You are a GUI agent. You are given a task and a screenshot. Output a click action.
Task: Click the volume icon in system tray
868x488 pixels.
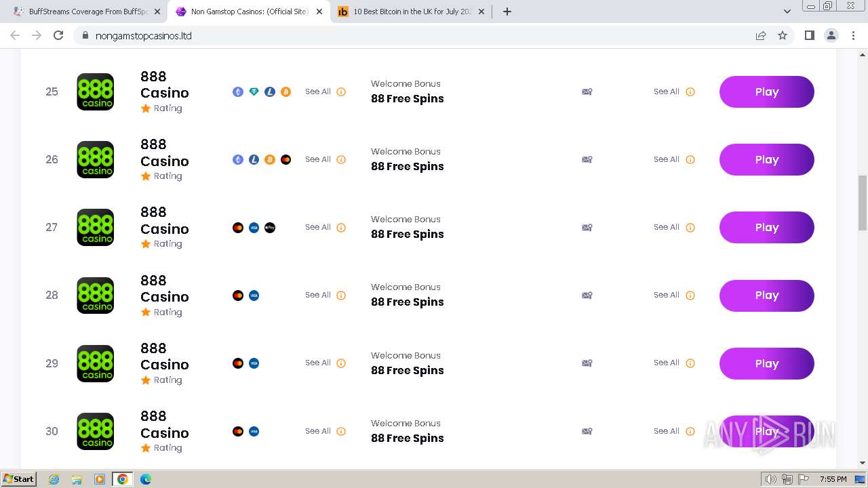pyautogui.click(x=770, y=479)
